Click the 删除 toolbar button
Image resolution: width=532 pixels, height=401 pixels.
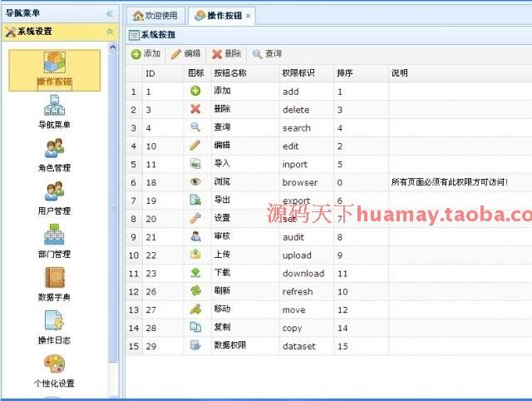click(x=226, y=53)
